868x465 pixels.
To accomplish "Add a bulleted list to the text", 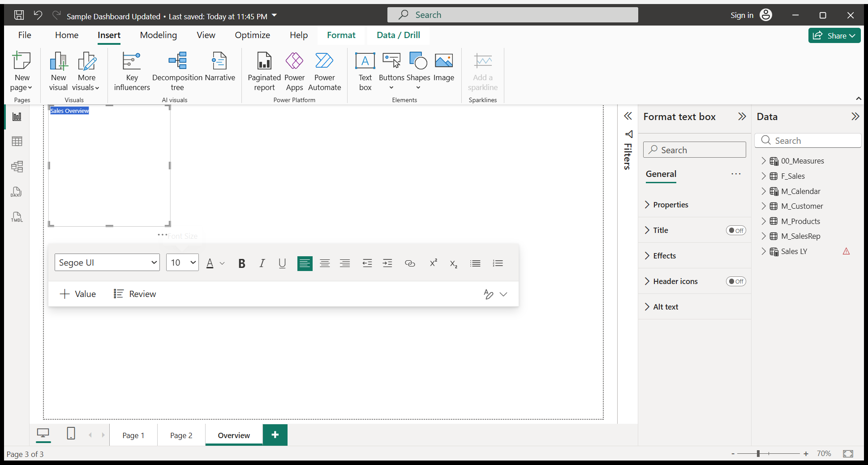I will pyautogui.click(x=475, y=263).
